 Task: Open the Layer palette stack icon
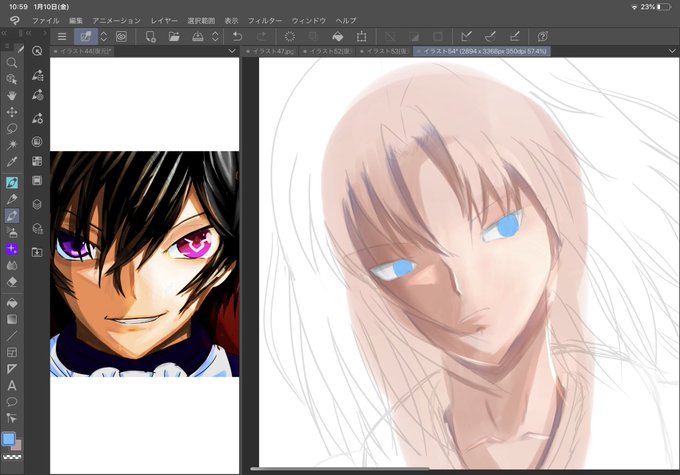37,204
